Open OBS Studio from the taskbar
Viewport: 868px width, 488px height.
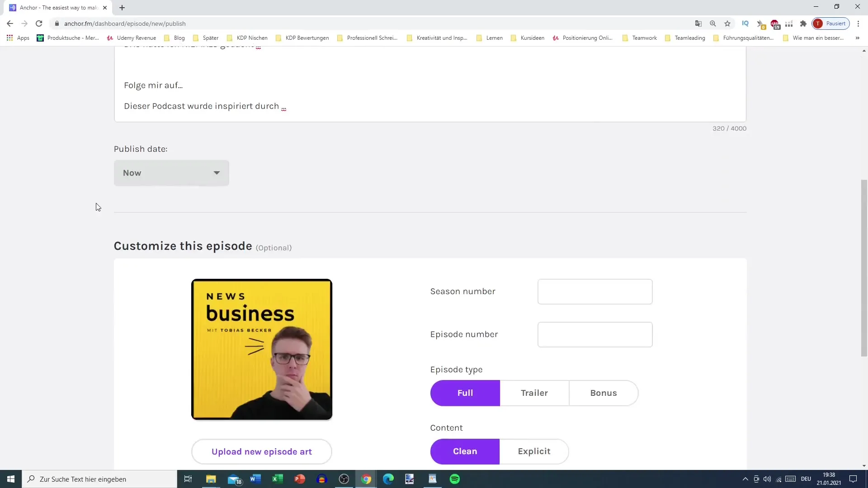344,479
